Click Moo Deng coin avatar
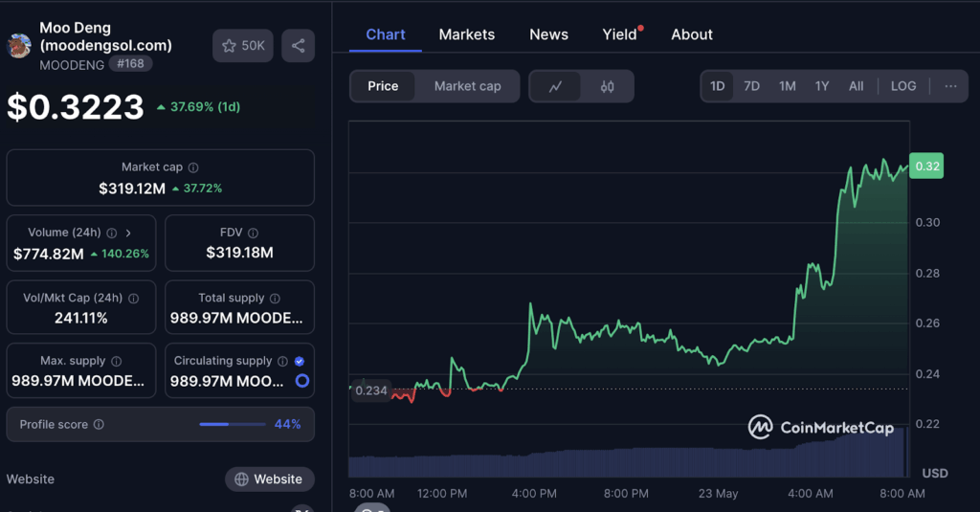This screenshot has height=512, width=980. [19, 46]
